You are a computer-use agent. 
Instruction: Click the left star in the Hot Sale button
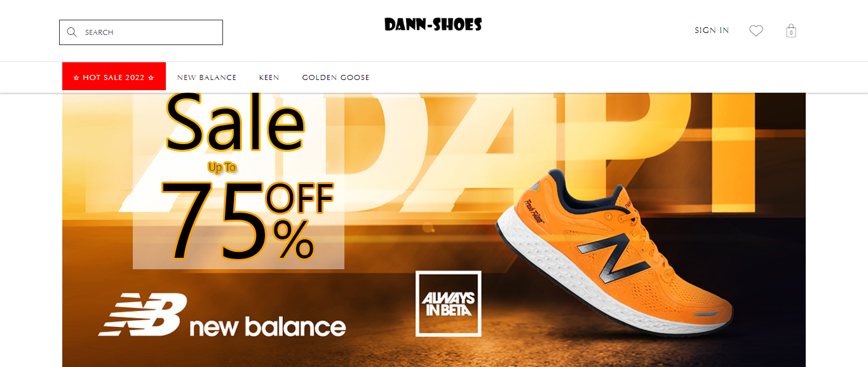(76, 77)
